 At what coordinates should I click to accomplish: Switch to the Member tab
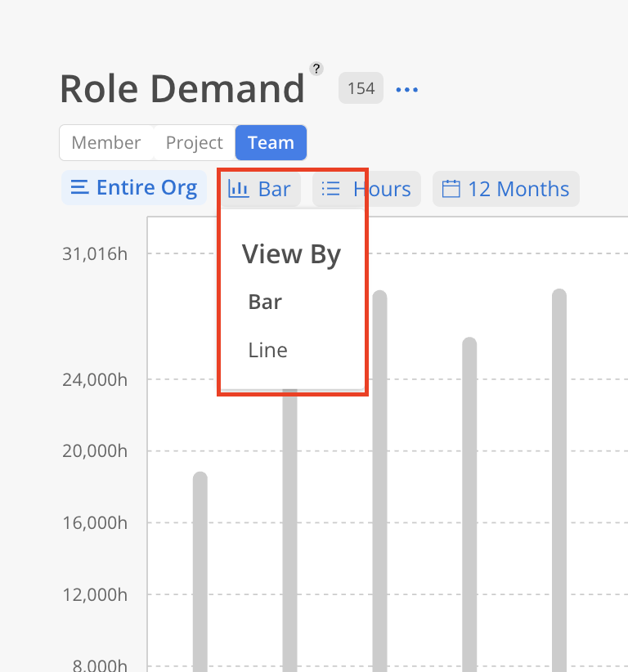pyautogui.click(x=105, y=143)
